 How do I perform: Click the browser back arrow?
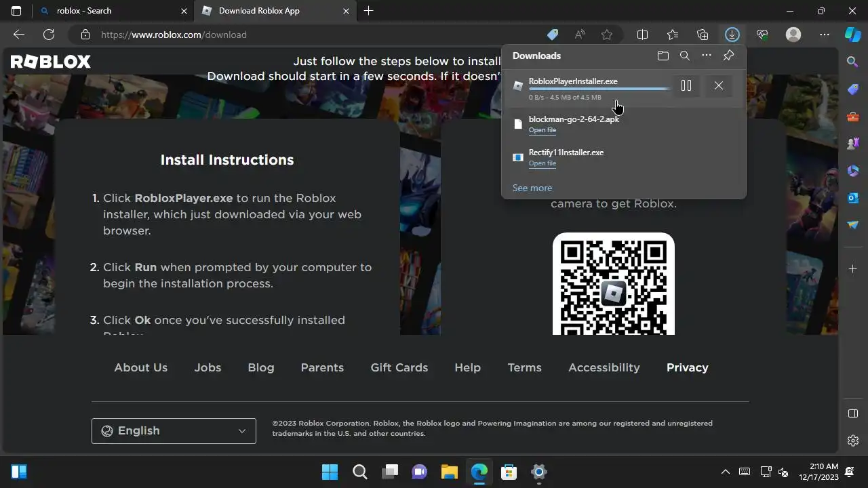click(19, 35)
